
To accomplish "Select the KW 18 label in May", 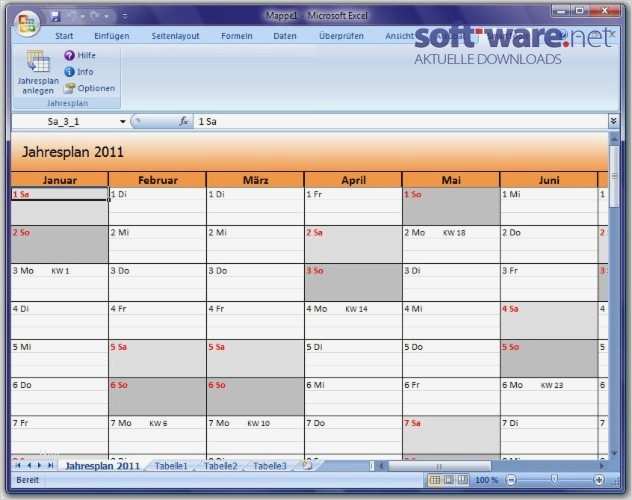I will [x=454, y=232].
